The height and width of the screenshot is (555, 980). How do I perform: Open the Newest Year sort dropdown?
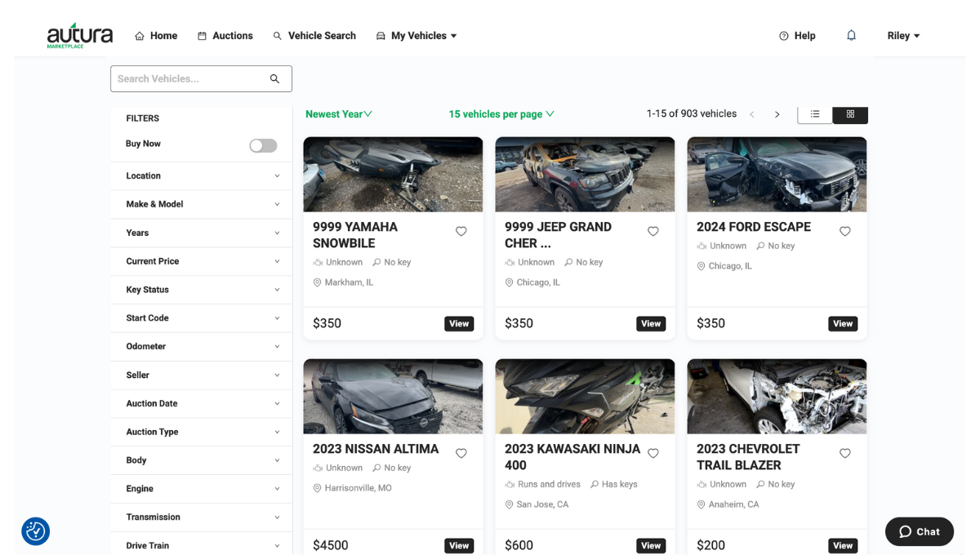tap(339, 114)
